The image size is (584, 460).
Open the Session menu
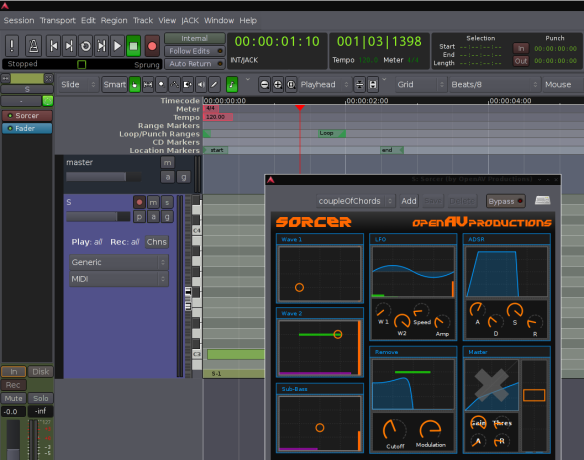pyautogui.click(x=19, y=20)
